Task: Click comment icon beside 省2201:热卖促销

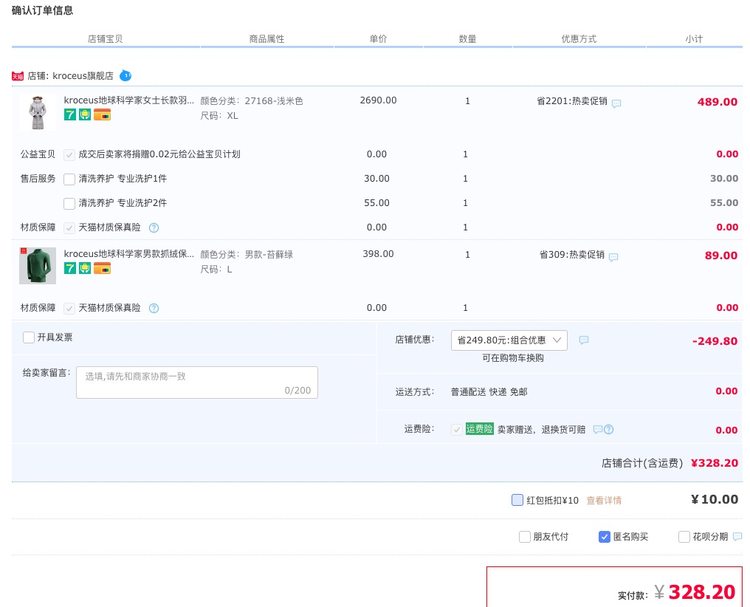Action: coord(616,103)
